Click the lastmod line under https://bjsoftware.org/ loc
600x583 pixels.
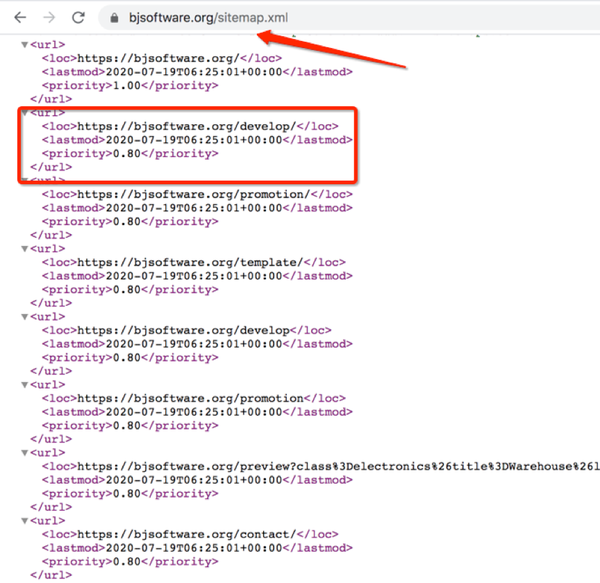point(197,72)
